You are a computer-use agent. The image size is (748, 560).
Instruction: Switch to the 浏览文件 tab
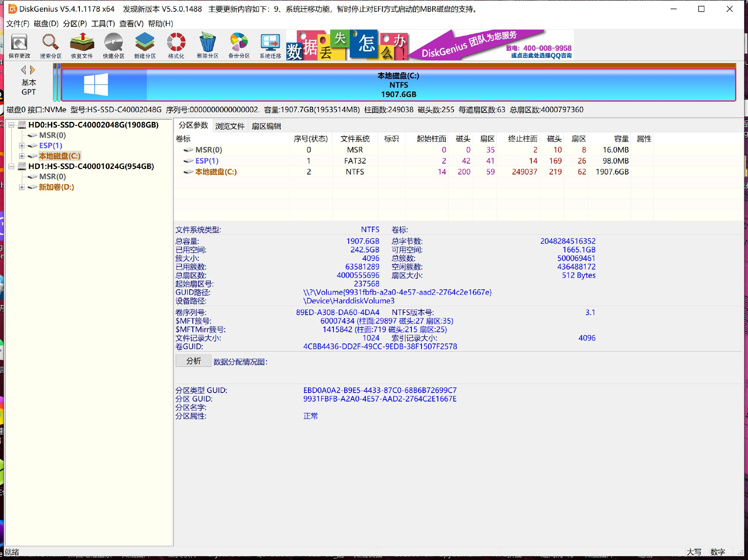(x=230, y=126)
